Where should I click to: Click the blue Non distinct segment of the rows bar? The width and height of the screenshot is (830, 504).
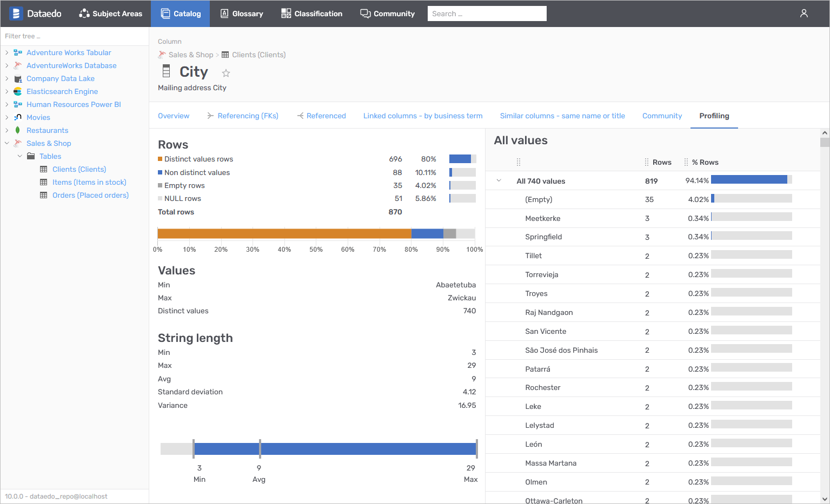point(427,233)
